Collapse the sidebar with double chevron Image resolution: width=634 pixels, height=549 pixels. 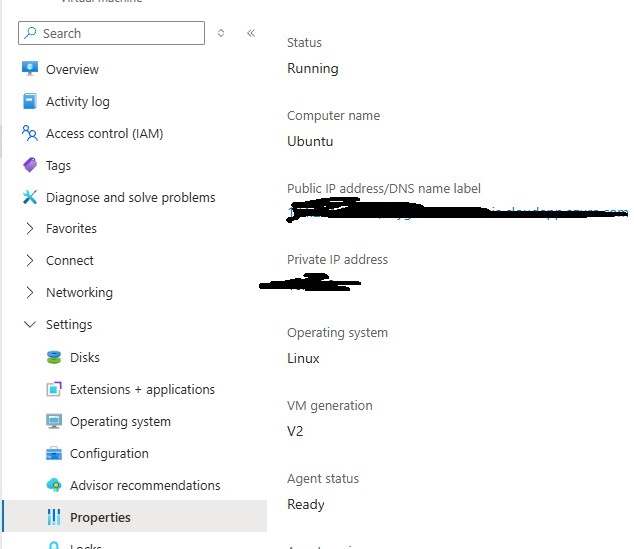pyautogui.click(x=251, y=33)
